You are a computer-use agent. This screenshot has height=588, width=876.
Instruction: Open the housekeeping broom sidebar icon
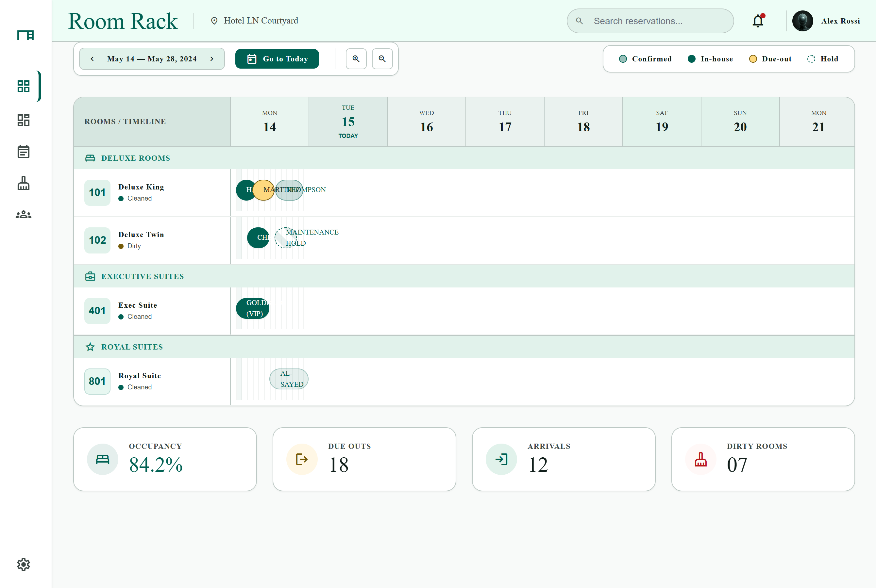point(24,183)
